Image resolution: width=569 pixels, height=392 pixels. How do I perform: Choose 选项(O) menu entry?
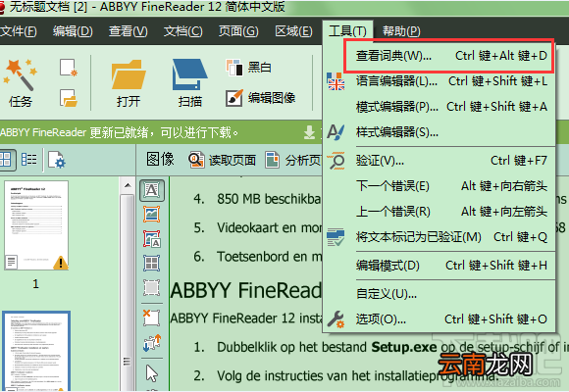pyautogui.click(x=440, y=319)
